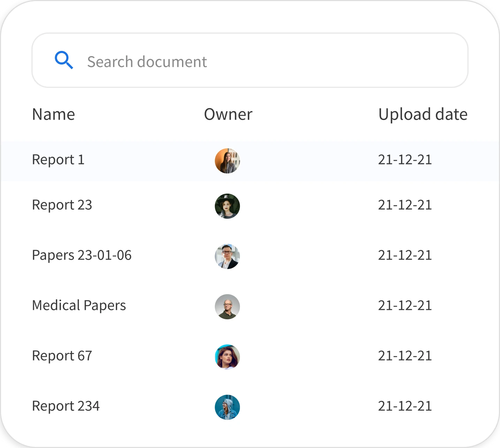Click the owner avatar for Report 234
This screenshot has width=500, height=448.
[x=227, y=406]
